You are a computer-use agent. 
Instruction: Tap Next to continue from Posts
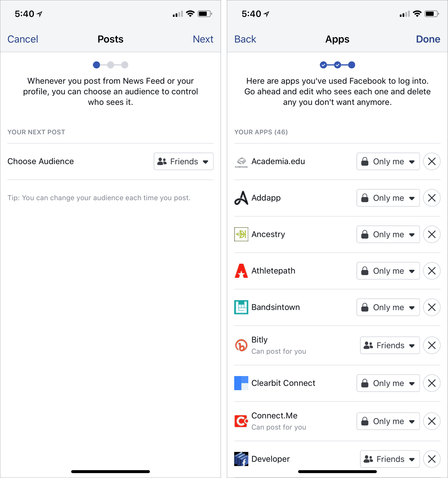[x=203, y=39]
